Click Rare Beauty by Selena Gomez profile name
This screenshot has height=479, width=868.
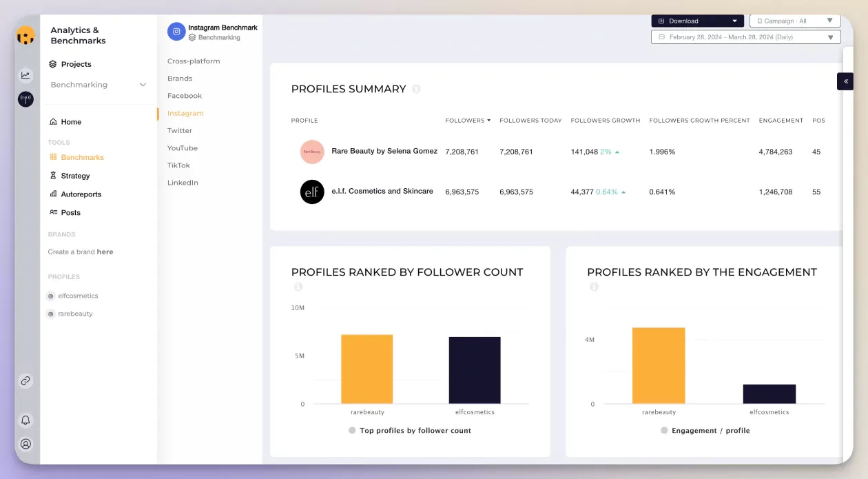(x=384, y=151)
